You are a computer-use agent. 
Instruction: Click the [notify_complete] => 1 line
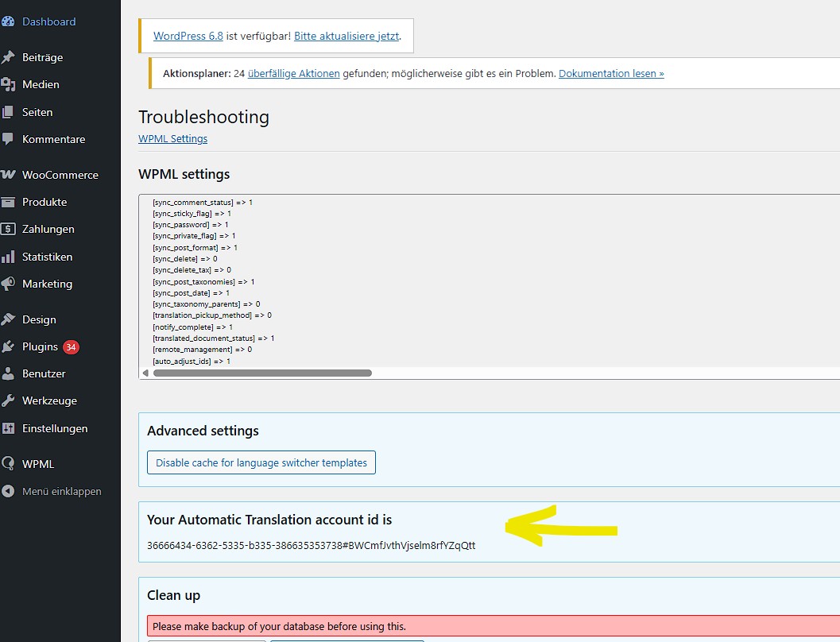point(193,327)
